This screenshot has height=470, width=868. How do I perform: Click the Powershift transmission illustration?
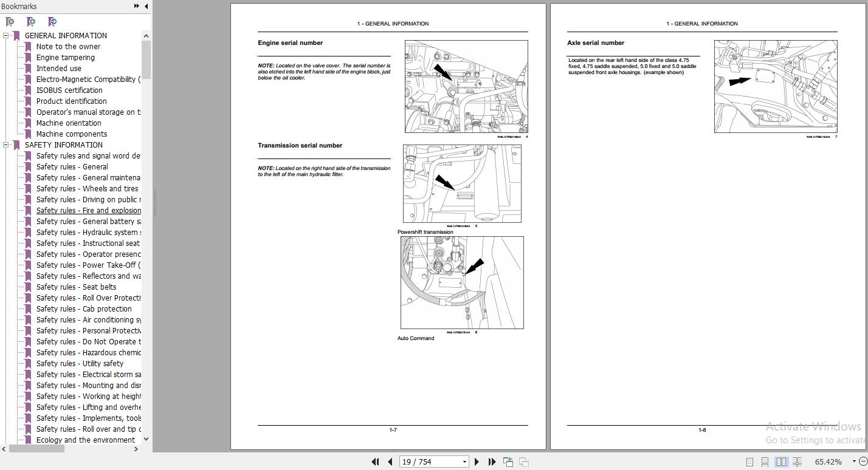point(462,183)
